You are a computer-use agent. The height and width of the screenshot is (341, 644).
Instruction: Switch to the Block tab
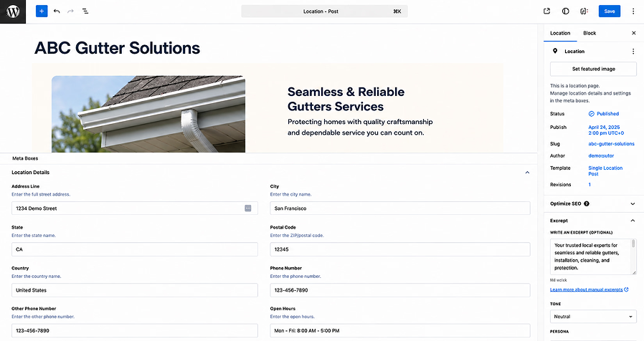pos(589,33)
